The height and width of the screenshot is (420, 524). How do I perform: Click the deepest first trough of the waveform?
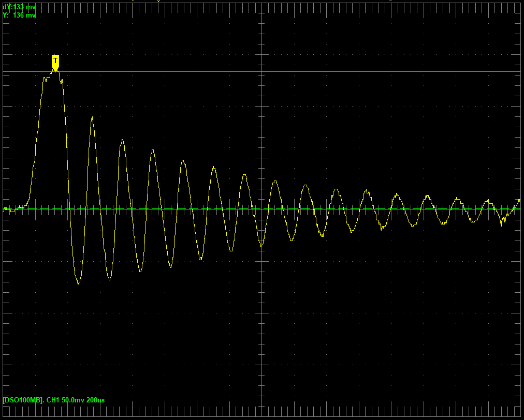(78, 283)
